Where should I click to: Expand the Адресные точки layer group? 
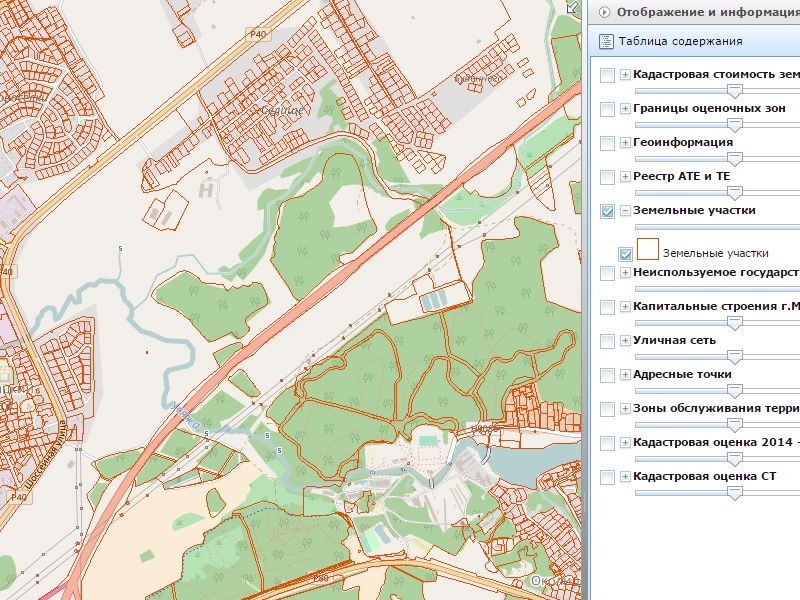[x=625, y=375]
